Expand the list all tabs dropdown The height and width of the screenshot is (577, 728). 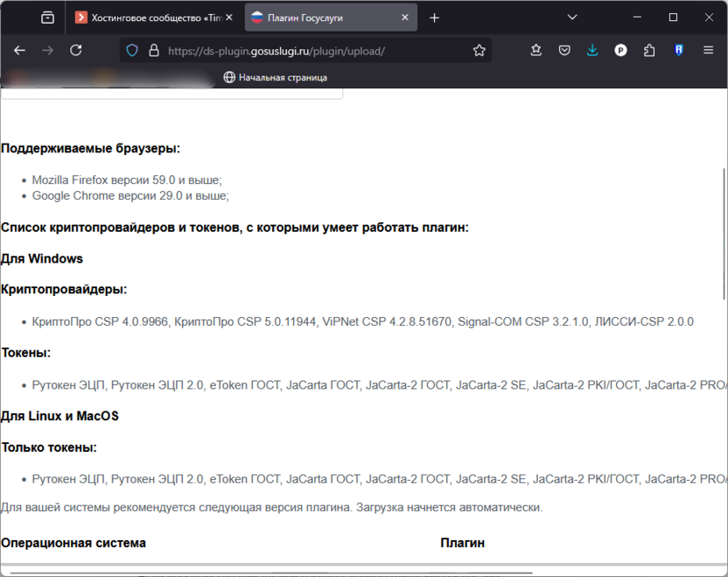[572, 18]
